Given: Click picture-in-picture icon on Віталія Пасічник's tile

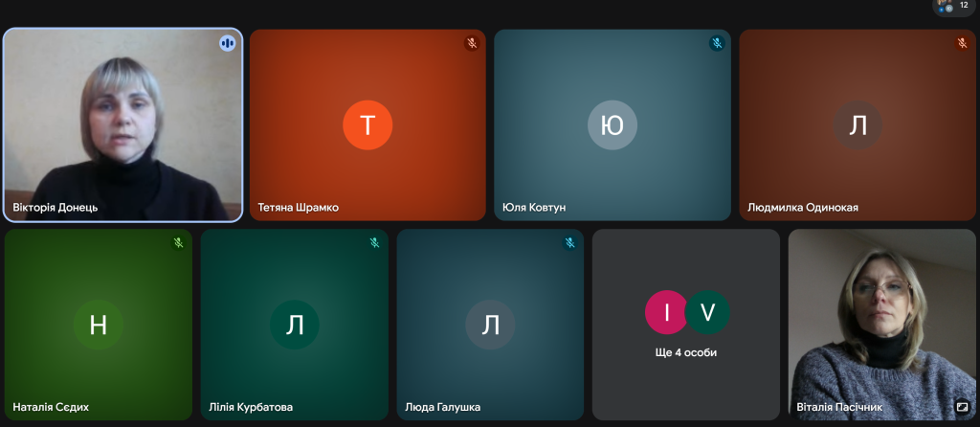Looking at the screenshot, I should pos(962,406).
